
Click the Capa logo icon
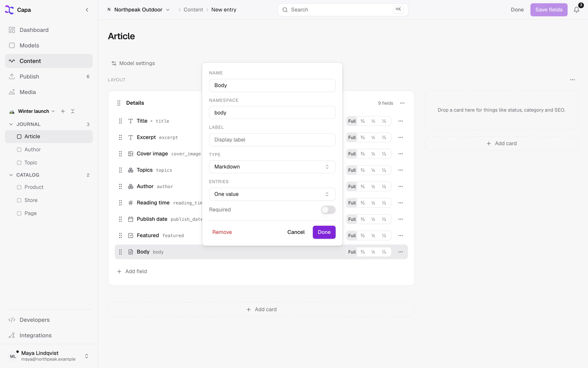point(9,10)
